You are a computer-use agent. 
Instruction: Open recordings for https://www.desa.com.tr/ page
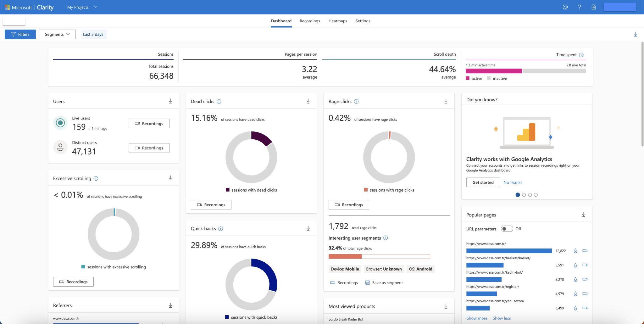585,251
